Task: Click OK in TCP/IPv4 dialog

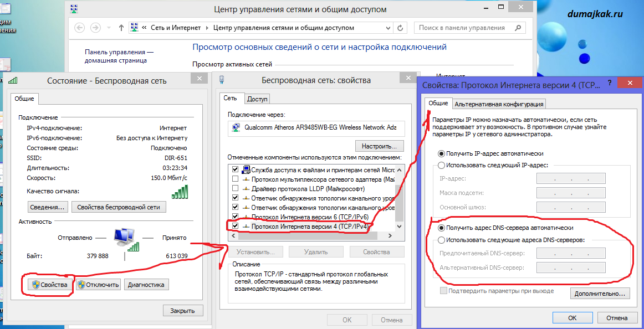Action: coord(573,318)
